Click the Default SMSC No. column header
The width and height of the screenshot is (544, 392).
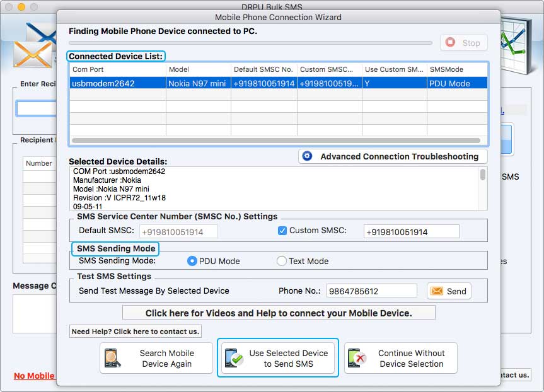click(264, 69)
